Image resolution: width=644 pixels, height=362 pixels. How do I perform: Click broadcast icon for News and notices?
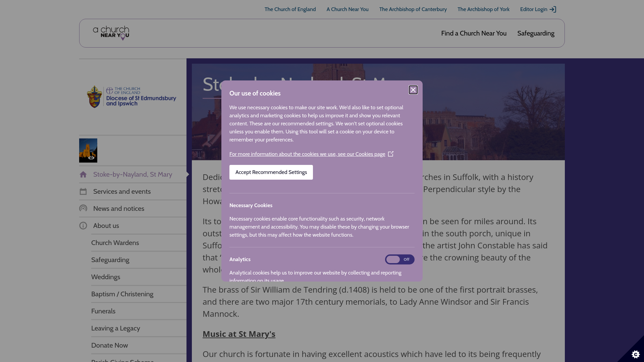(x=83, y=208)
